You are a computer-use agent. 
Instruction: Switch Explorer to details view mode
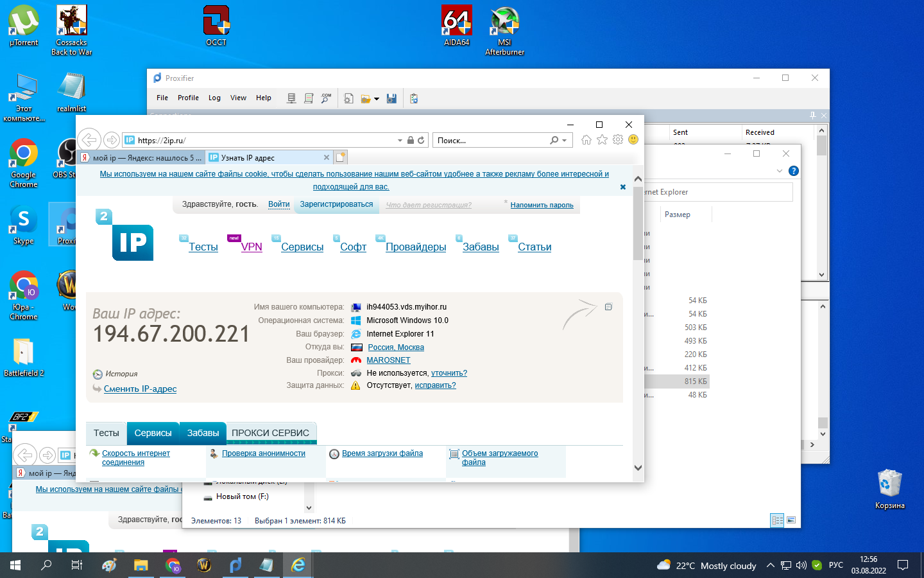tap(777, 520)
